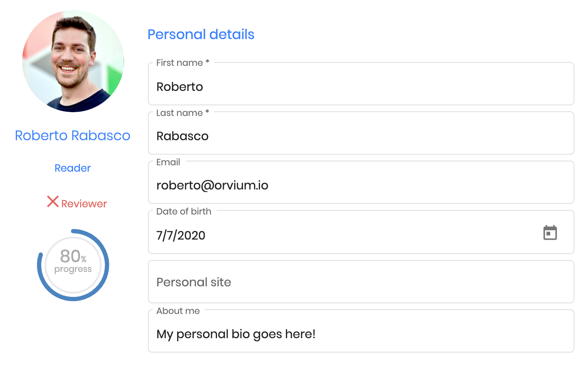The image size is (588, 373).
Task: Click the Last name field containing Rabasco
Action: tap(361, 133)
